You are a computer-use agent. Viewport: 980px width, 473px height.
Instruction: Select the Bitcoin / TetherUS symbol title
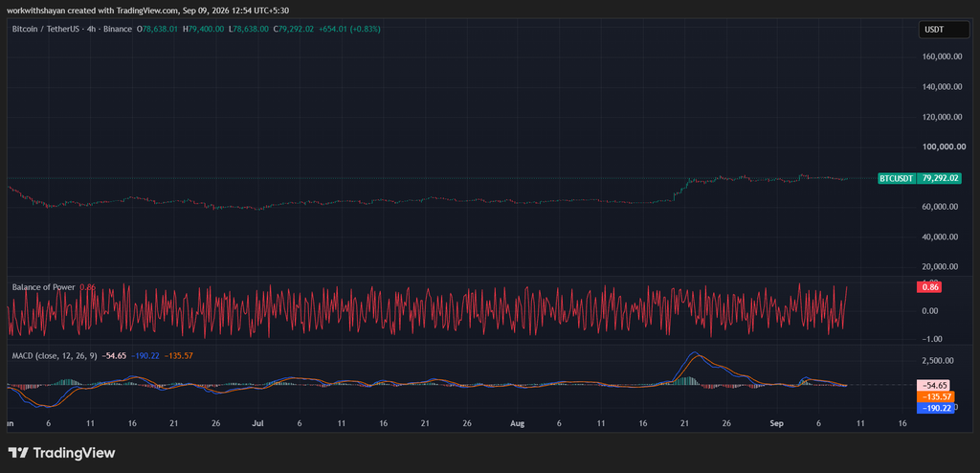pyautogui.click(x=72, y=29)
